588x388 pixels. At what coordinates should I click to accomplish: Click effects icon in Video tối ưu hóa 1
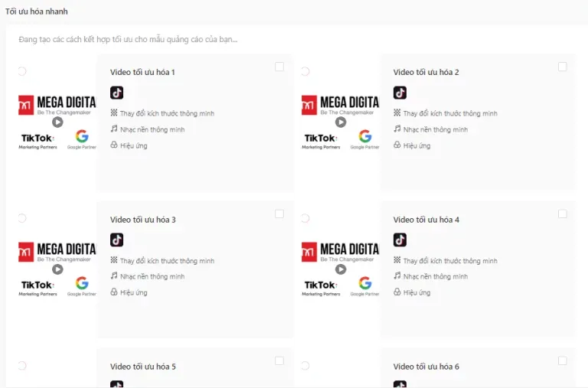(114, 145)
